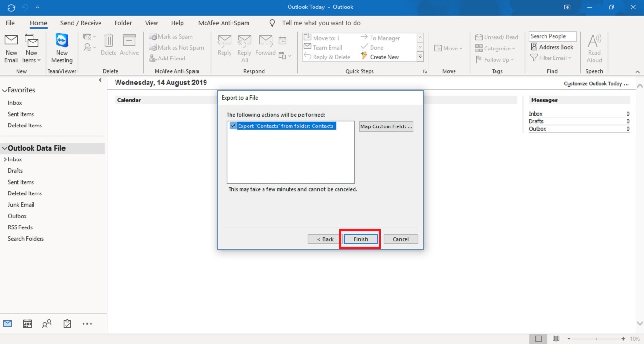This screenshot has height=344, width=644.
Task: Switch to People view in navigation bar
Action: coord(47,324)
